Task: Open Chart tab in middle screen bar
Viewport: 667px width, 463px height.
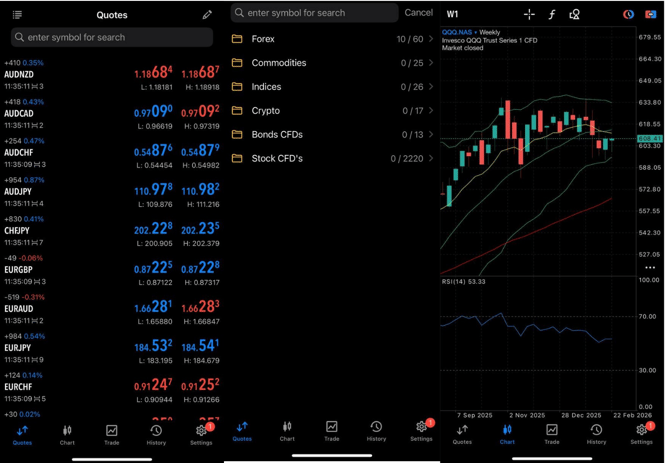Action: [x=287, y=431]
